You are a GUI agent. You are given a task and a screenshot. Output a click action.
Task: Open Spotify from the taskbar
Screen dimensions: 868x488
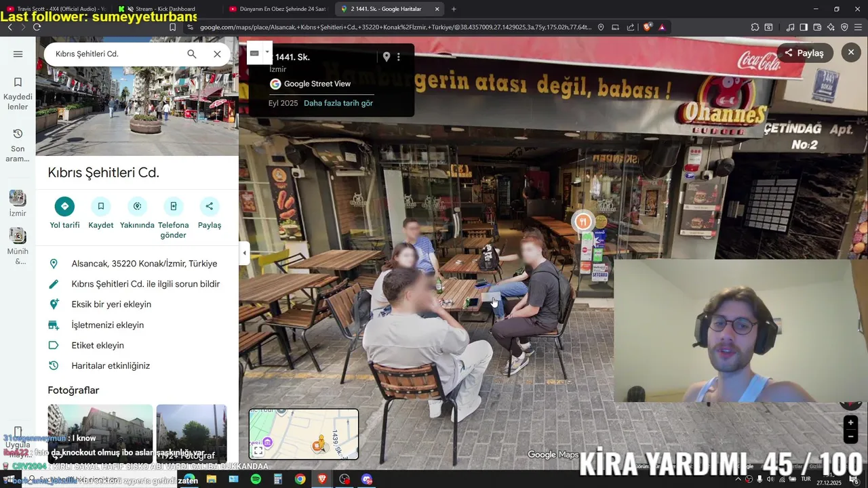coord(256,479)
